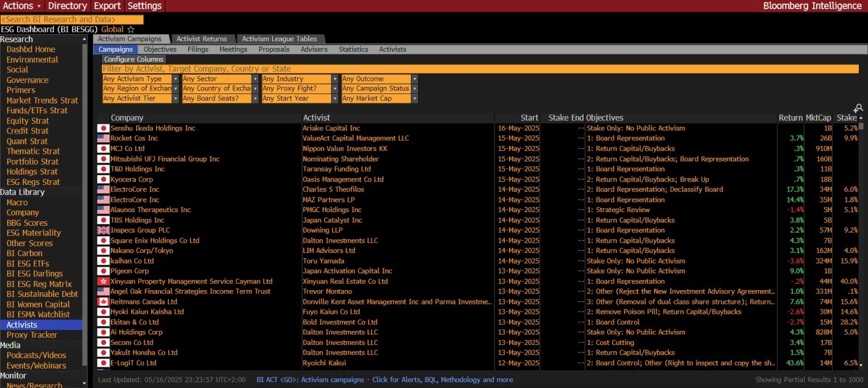Viewport: 868px width, 388px height.
Task: Sort table by the Return column header
Action: (790, 118)
